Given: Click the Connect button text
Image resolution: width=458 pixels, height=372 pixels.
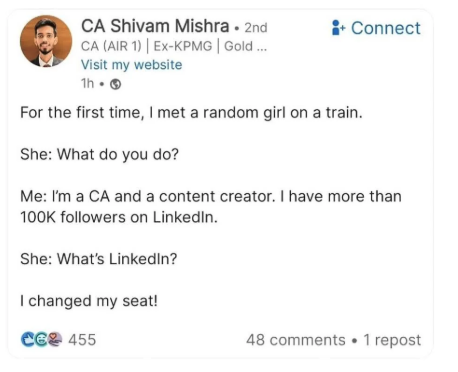Looking at the screenshot, I should click(x=386, y=28).
